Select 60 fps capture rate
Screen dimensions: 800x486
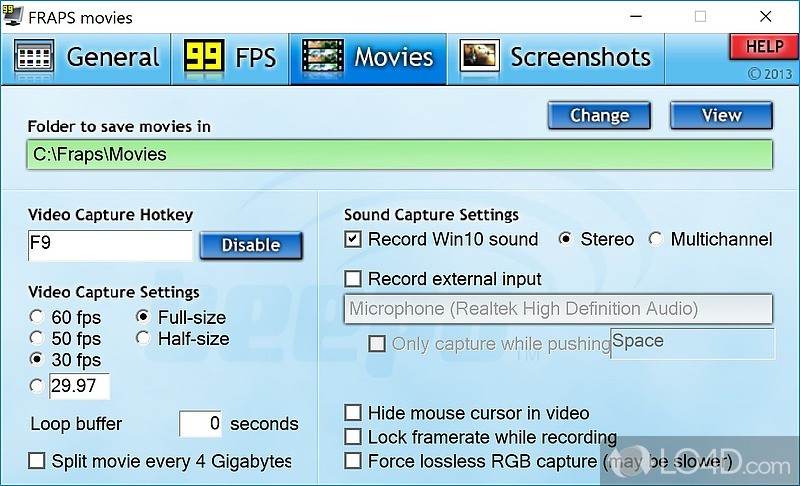(x=65, y=317)
